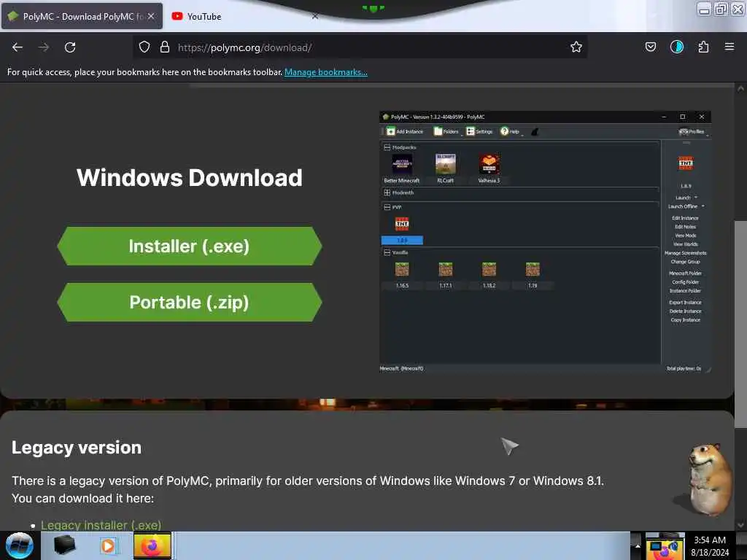This screenshot has width=747, height=560.
Task: Click the Windows Download heading text
Action: [x=190, y=178]
